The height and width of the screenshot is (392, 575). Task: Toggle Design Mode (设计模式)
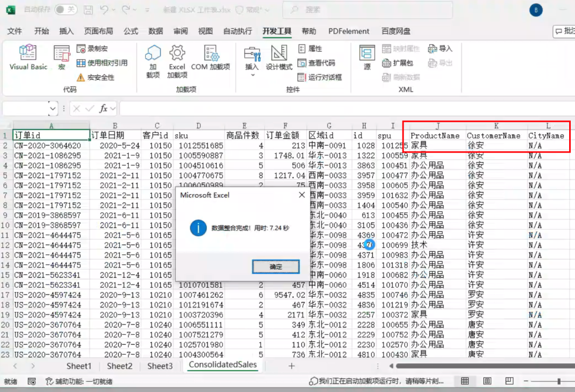pyautogui.click(x=278, y=57)
